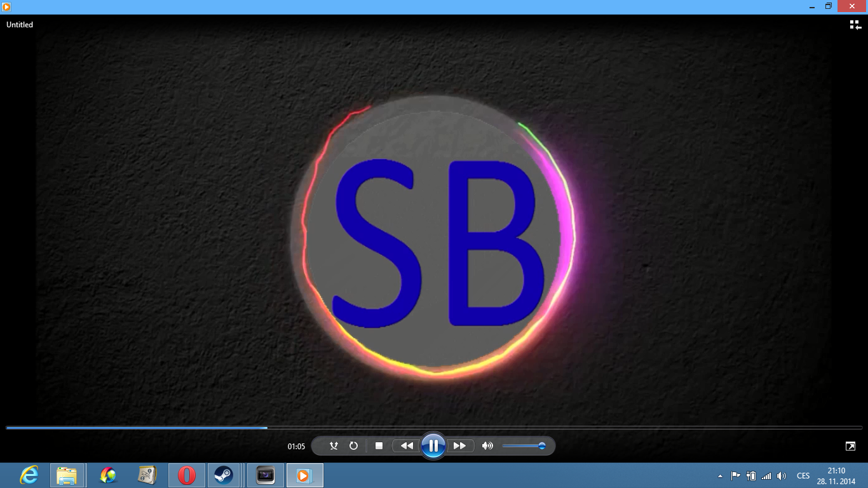Viewport: 868px width, 488px height.
Task: Open File Explorer from the taskbar
Action: 67,475
